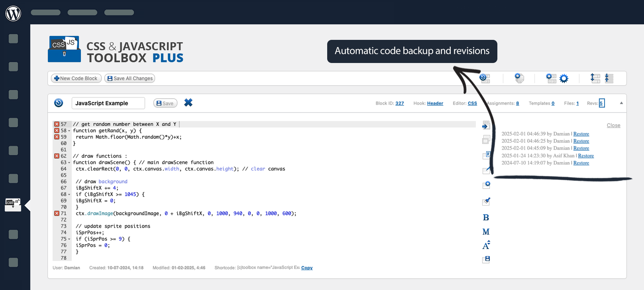Click the small gear block icon in side toolbar
Viewport: 644px width, 290px height.
486,185
